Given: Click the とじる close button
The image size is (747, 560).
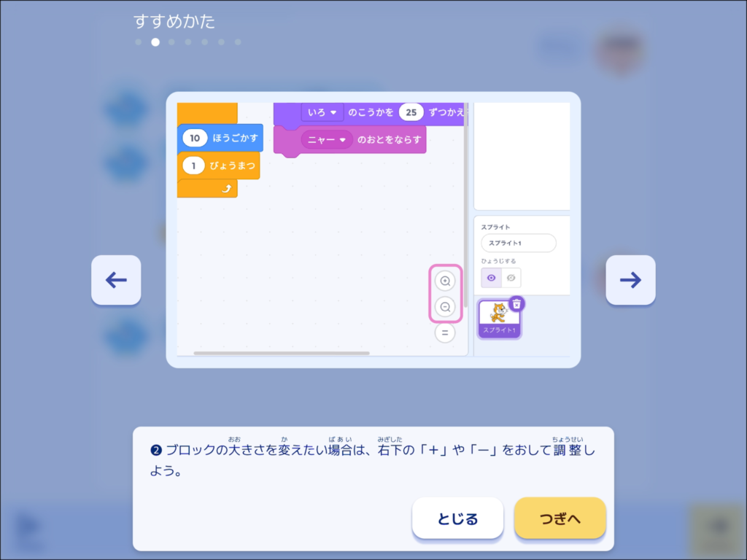Looking at the screenshot, I should tap(457, 518).
